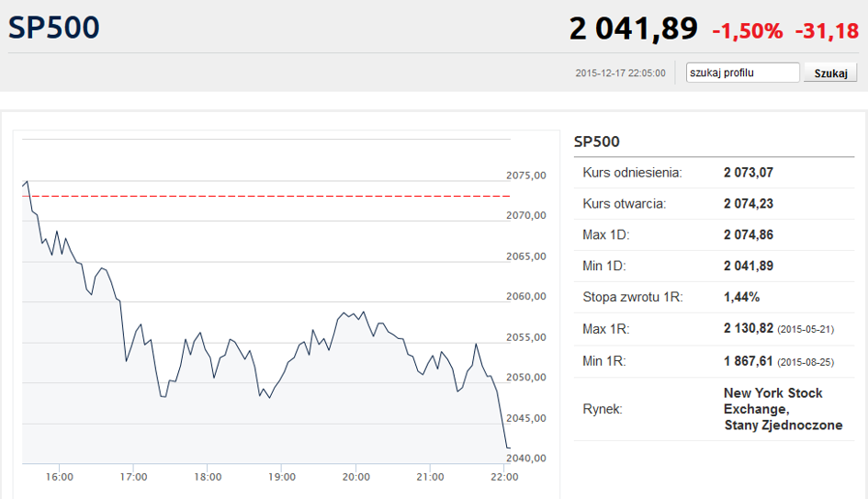Click the 2050,00 y-axis label

pos(526,377)
